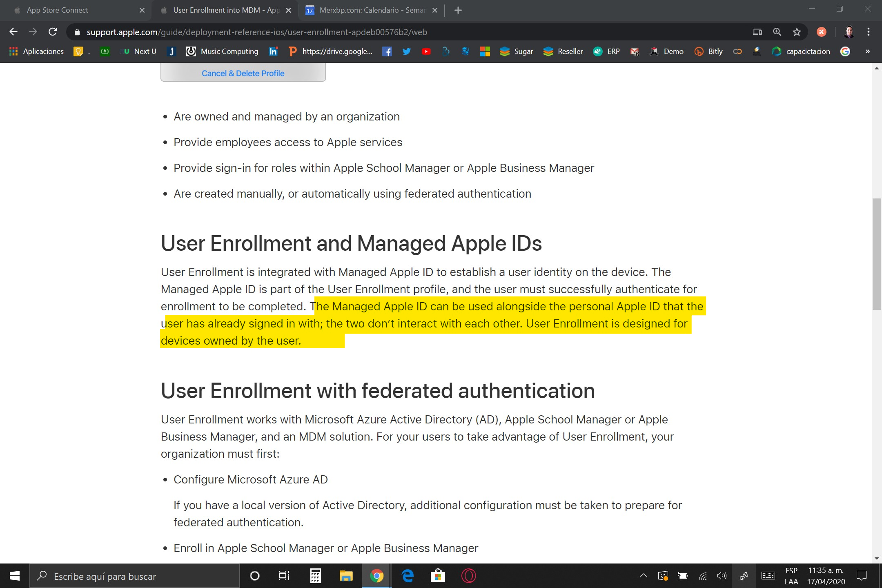Bookmark this page with star icon

[x=797, y=32]
